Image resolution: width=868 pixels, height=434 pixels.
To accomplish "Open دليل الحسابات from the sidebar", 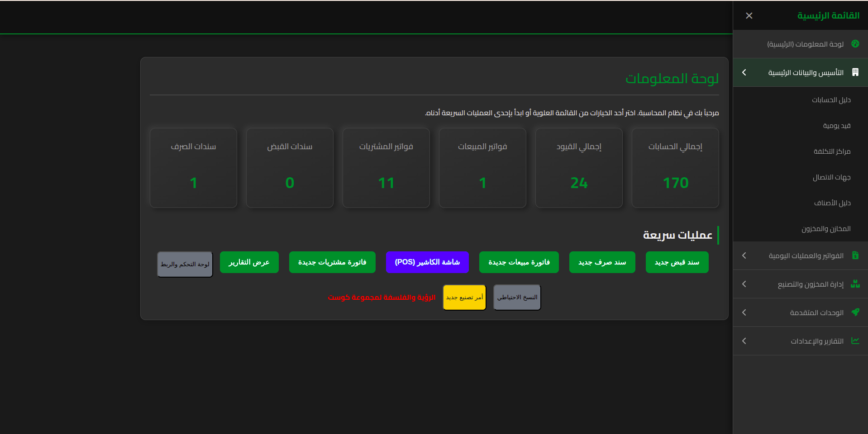I will pyautogui.click(x=831, y=100).
